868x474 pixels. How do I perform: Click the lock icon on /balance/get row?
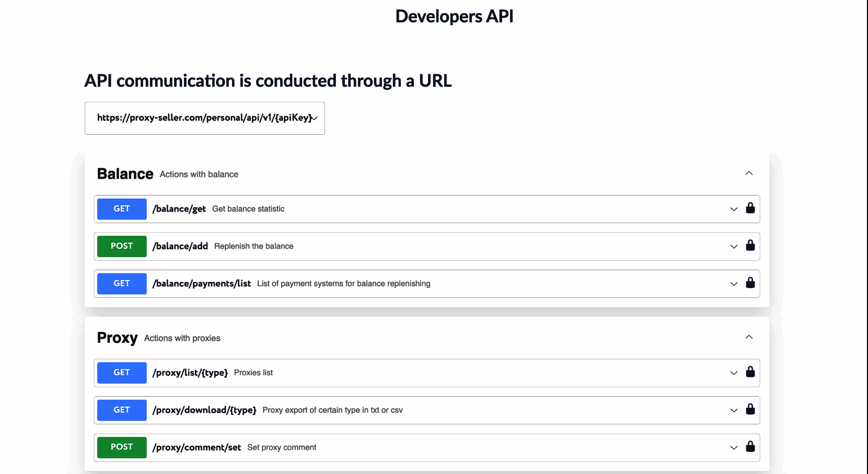click(x=750, y=208)
